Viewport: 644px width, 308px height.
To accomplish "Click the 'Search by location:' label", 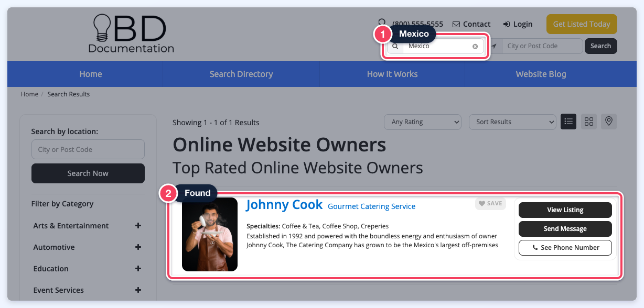I will point(65,131).
